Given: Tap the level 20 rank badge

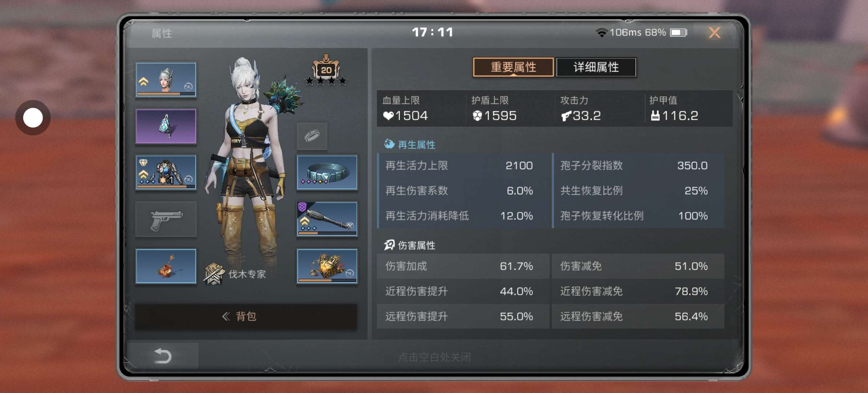Looking at the screenshot, I should [x=326, y=70].
